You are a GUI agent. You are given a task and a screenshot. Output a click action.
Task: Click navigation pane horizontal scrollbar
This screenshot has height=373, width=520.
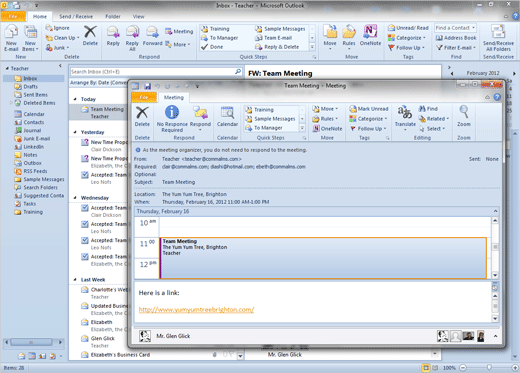pos(32,342)
